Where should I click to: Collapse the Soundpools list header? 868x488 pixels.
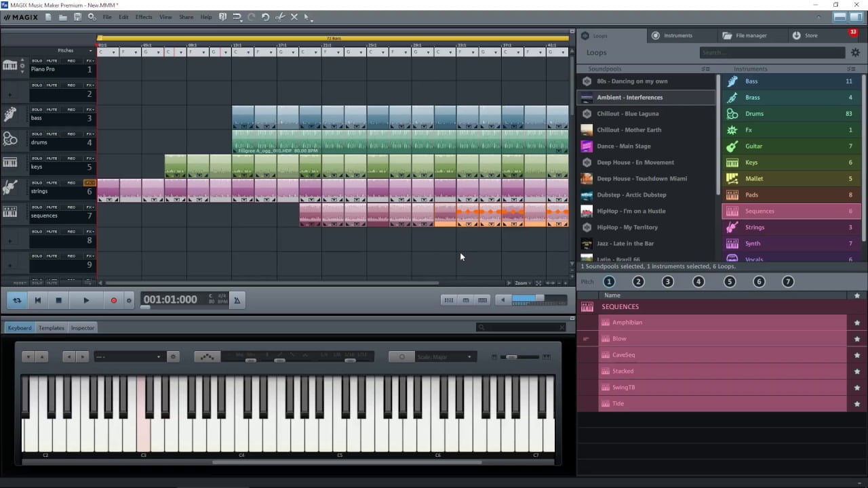(705, 69)
